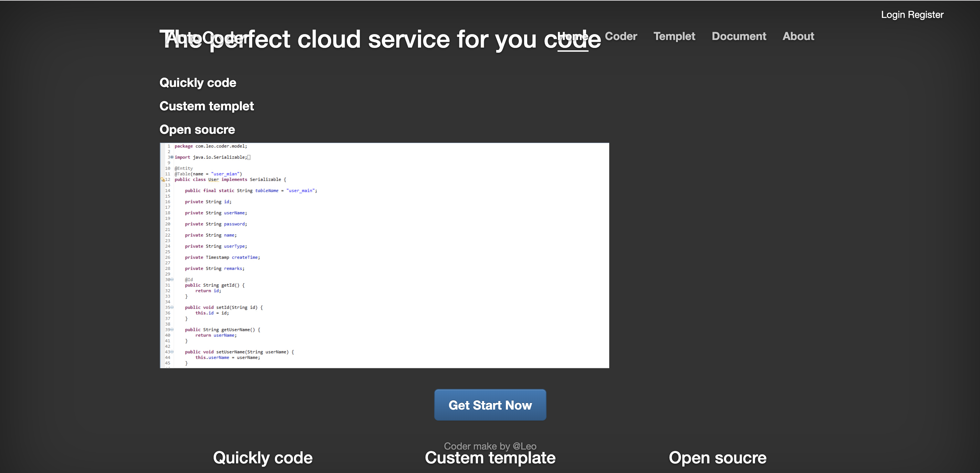The image size is (980, 473).
Task: Click the Java code screenshot image
Action: (384, 255)
